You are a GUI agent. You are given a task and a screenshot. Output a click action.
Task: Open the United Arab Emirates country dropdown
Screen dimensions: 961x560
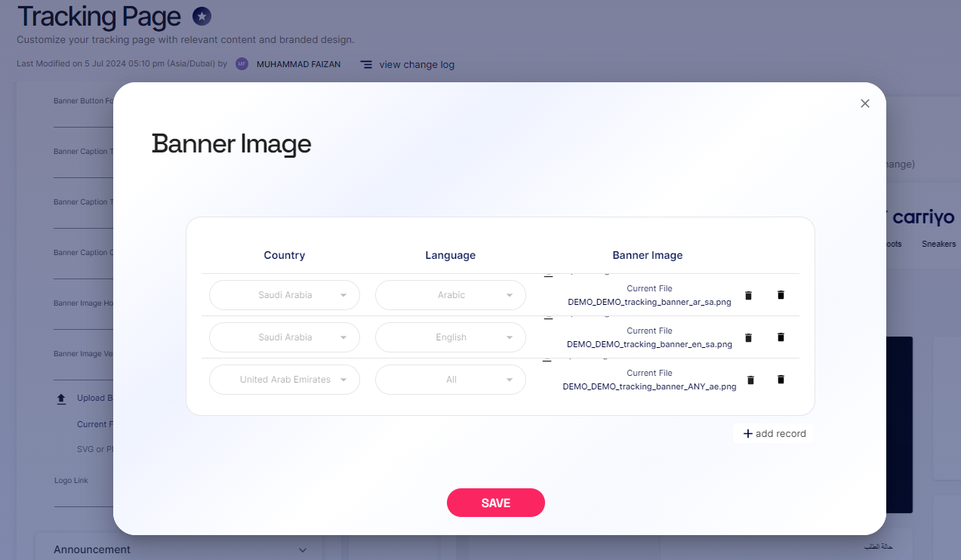(x=285, y=380)
